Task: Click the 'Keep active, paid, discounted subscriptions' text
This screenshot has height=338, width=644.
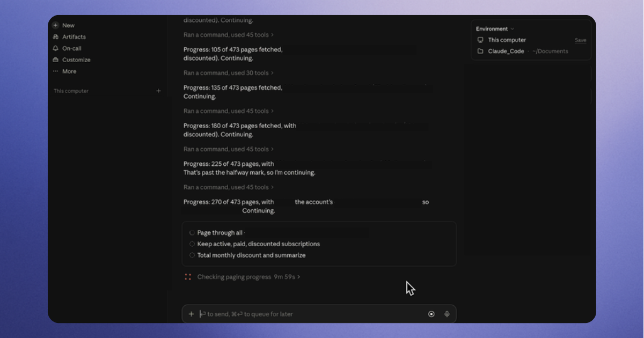Action: (259, 244)
